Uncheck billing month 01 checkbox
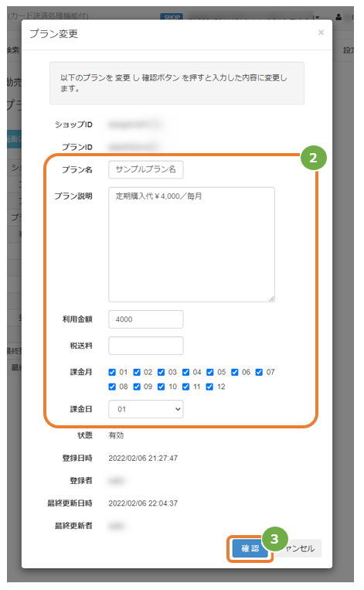 click(112, 372)
